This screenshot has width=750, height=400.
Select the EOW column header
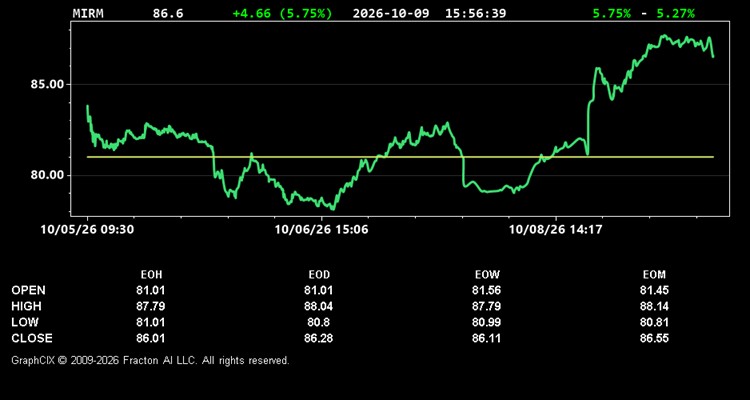click(x=487, y=275)
